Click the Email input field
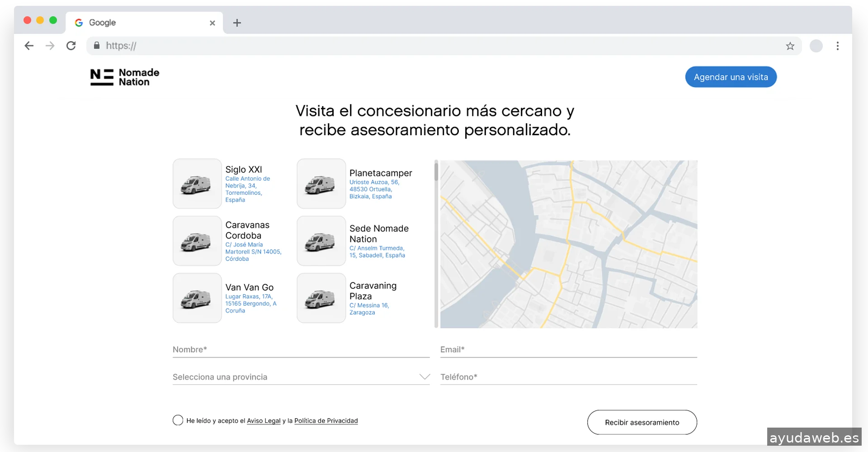 [568, 350]
